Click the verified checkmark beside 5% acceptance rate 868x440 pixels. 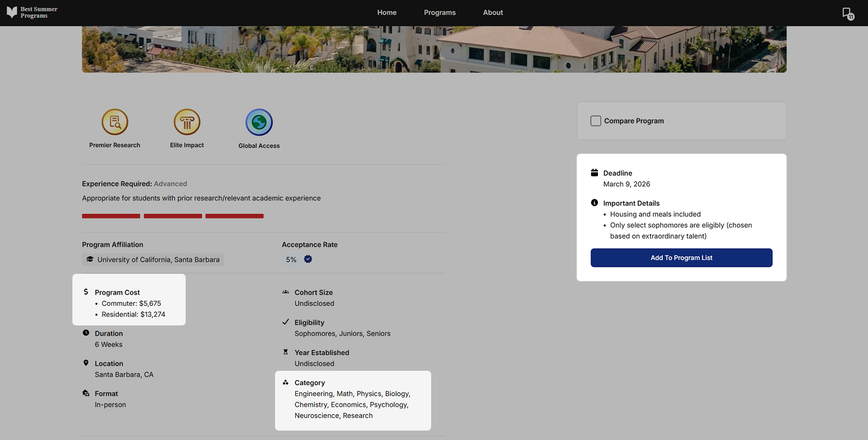pos(308,259)
